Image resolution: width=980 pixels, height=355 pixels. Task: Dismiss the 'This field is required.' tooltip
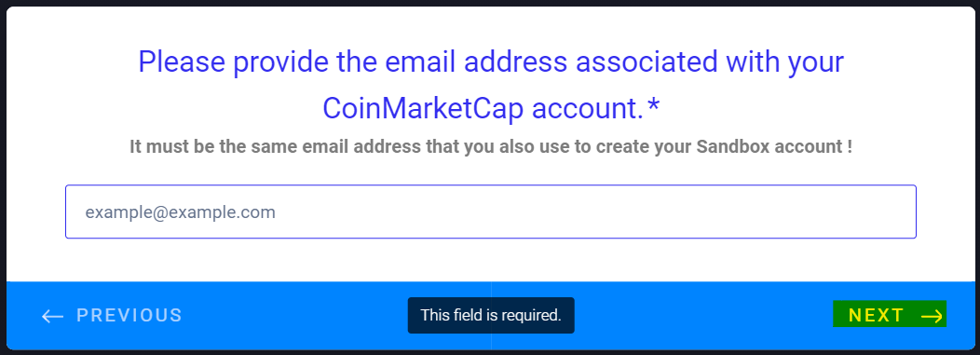[491, 315]
